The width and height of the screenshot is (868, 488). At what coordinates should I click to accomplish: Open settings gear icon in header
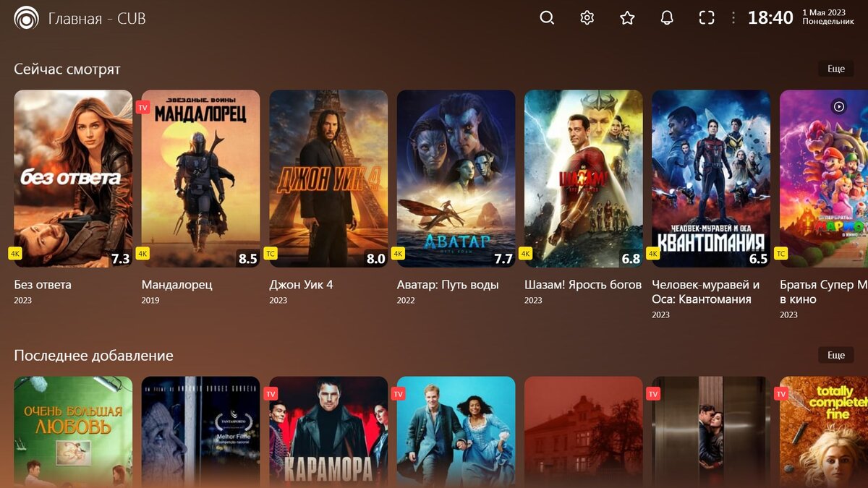coord(587,18)
